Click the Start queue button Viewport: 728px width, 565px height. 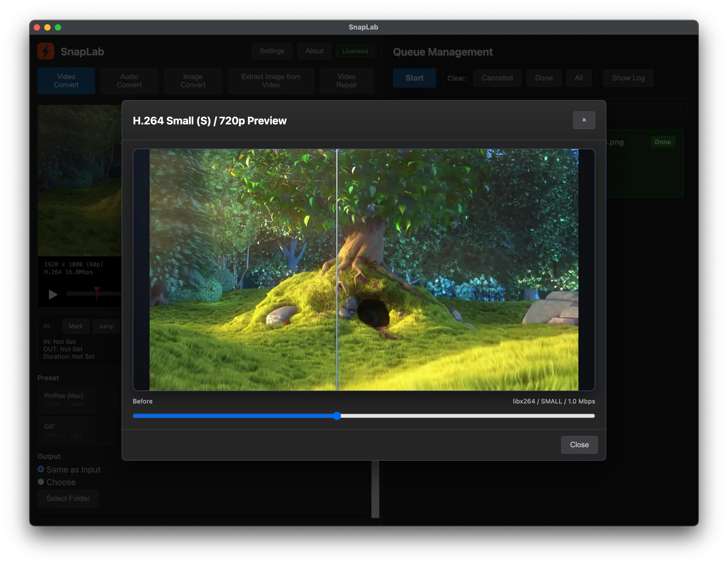[x=414, y=78]
